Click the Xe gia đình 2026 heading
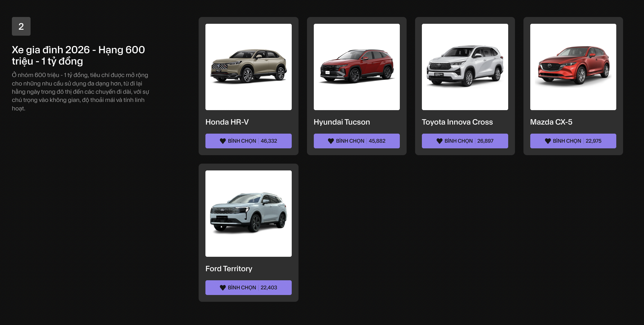The height and width of the screenshot is (325, 644). [x=78, y=55]
